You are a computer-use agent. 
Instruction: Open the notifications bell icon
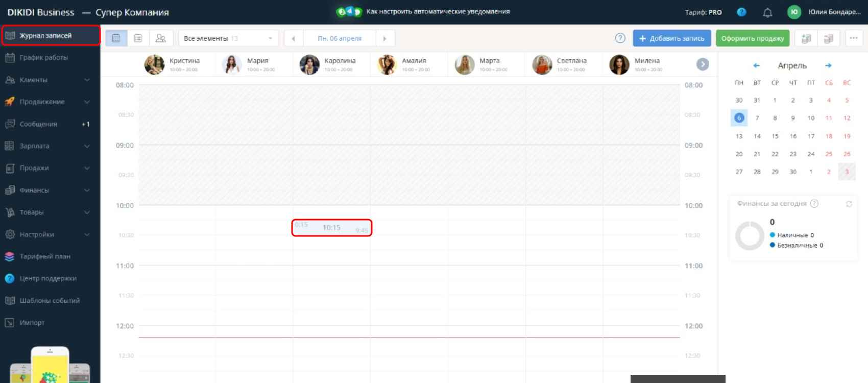767,13
